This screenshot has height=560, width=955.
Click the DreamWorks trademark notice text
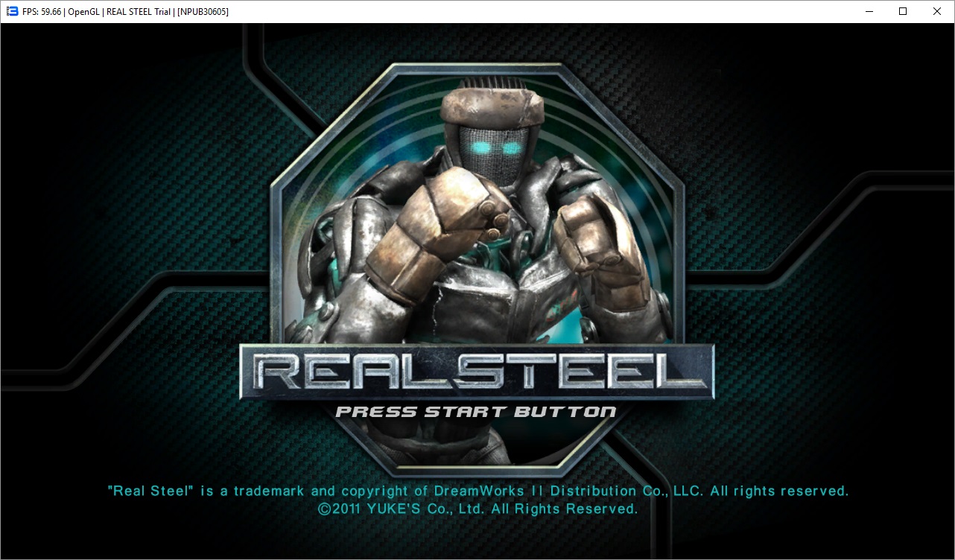click(x=478, y=491)
